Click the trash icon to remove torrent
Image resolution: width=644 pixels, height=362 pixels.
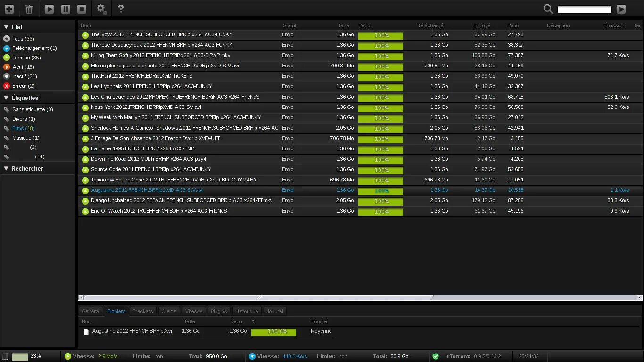[x=29, y=9]
